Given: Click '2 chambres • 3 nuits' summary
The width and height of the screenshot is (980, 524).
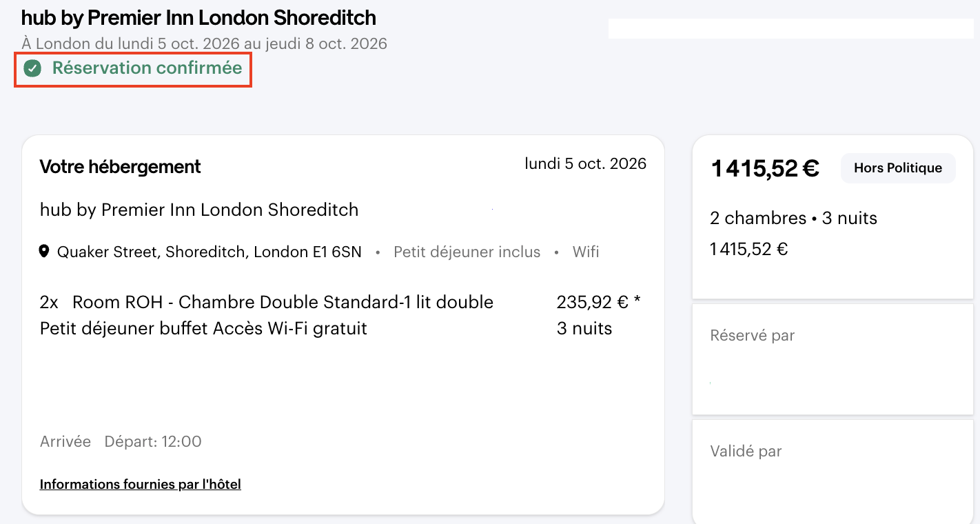Looking at the screenshot, I should [793, 219].
